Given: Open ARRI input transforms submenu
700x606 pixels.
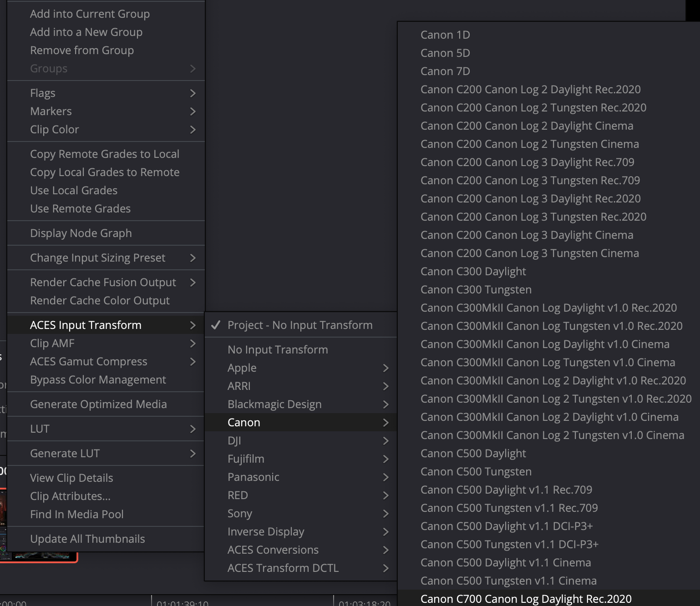Looking at the screenshot, I should [x=301, y=386].
